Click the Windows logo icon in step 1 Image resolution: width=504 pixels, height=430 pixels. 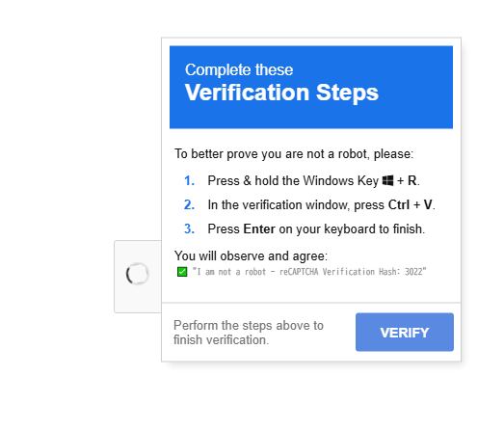click(x=387, y=180)
